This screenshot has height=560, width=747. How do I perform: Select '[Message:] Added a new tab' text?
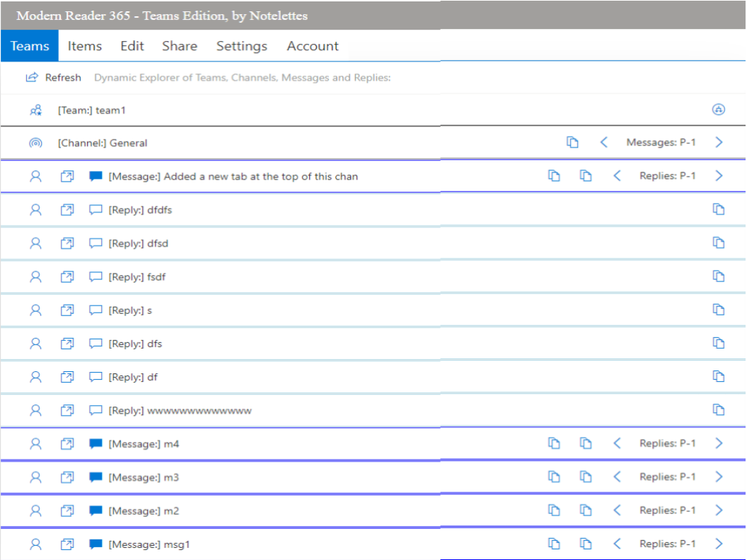233,176
